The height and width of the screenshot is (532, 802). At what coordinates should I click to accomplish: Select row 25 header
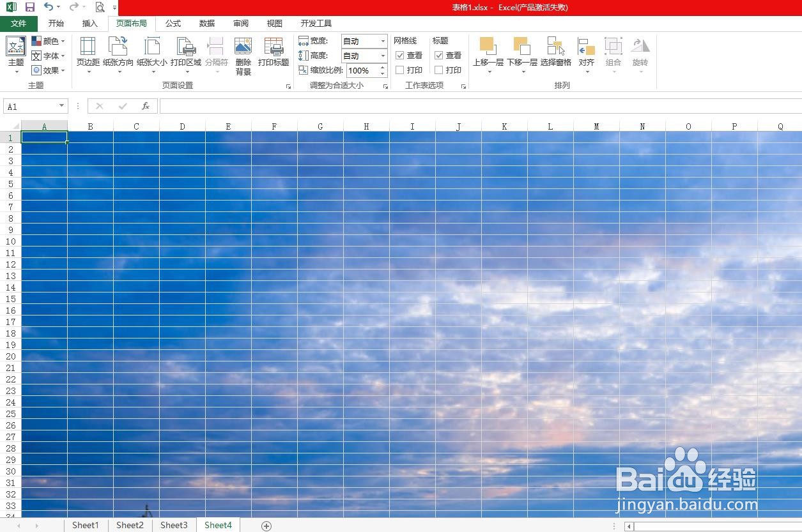click(11, 414)
